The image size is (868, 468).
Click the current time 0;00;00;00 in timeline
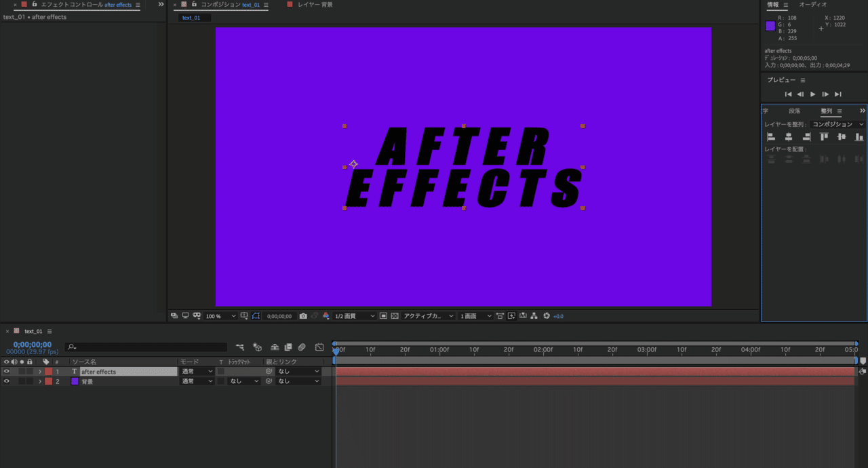coord(33,345)
